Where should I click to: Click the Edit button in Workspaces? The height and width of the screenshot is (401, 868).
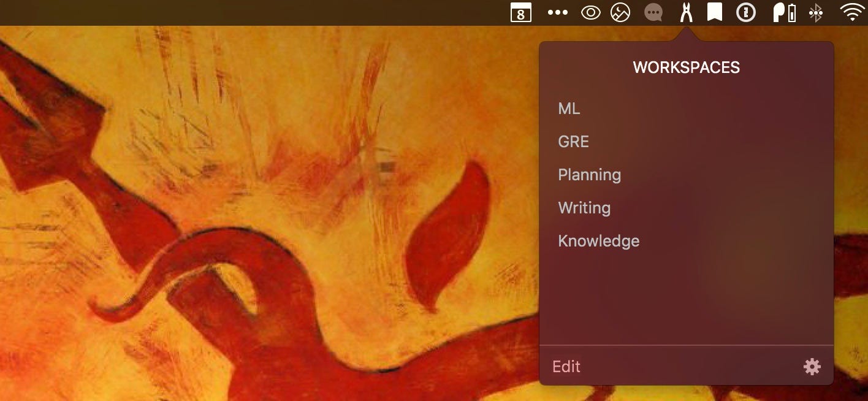coord(566,367)
